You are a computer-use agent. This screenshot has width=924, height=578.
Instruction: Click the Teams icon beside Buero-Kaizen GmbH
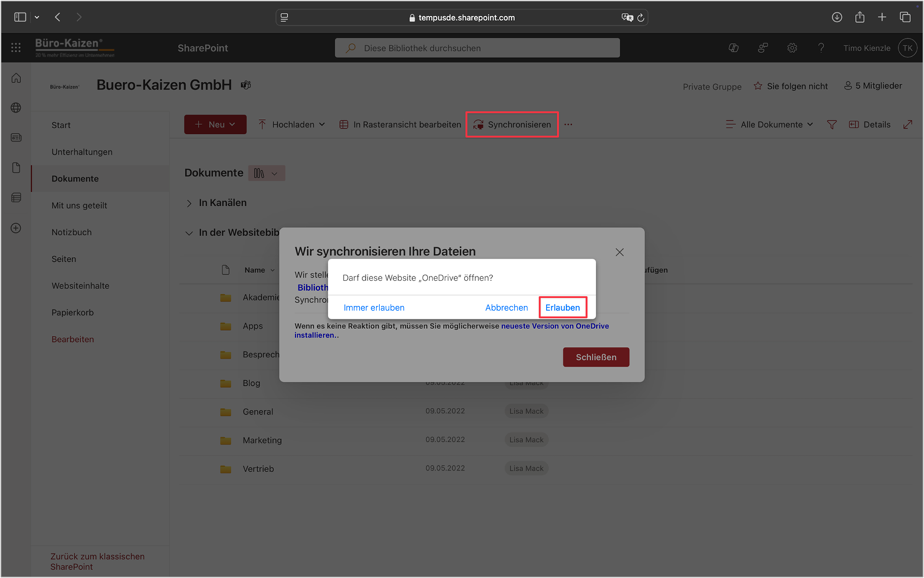[246, 85]
